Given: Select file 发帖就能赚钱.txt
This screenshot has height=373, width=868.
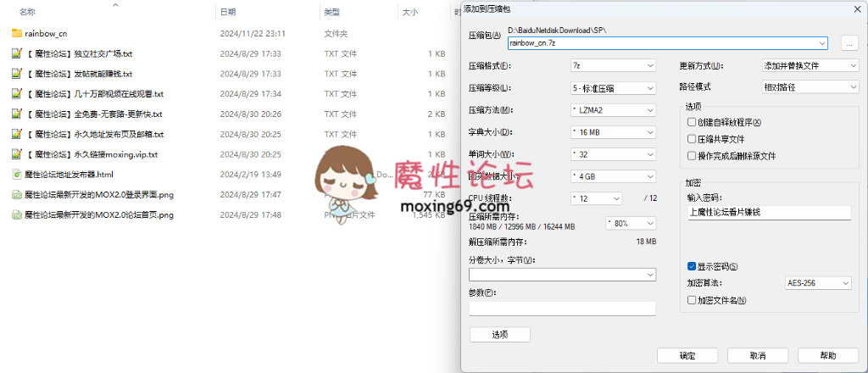Looking at the screenshot, I should (x=79, y=74).
